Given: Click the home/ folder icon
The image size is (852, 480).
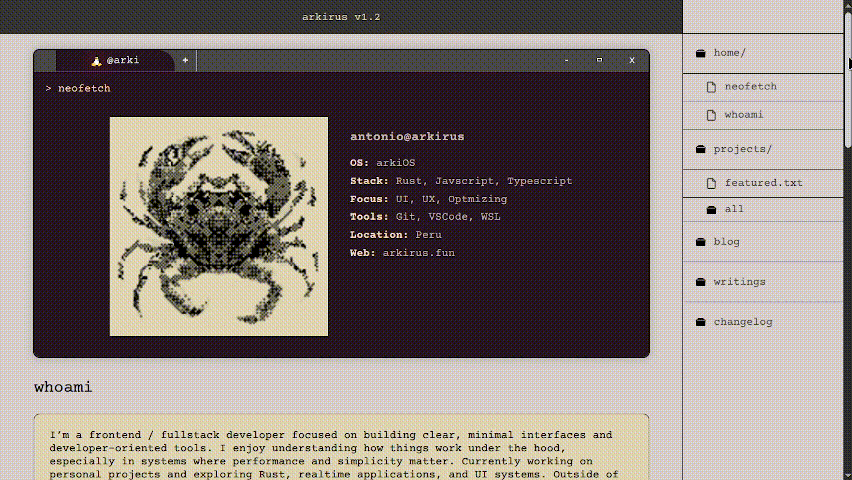Looking at the screenshot, I should pyautogui.click(x=701, y=53).
